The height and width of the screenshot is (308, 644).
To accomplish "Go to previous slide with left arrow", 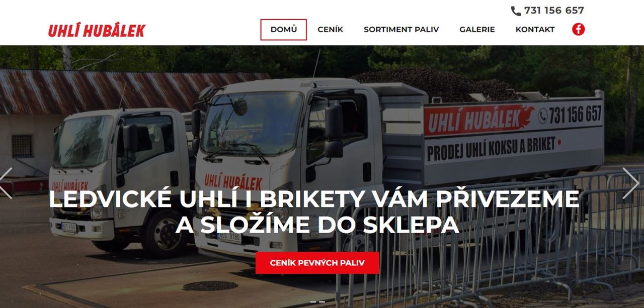I will (x=6, y=183).
